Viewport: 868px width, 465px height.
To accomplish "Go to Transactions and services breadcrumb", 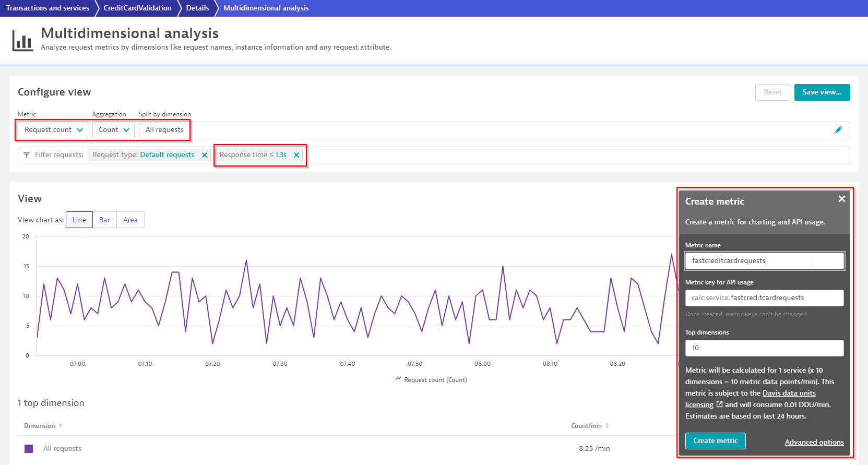I will click(47, 8).
